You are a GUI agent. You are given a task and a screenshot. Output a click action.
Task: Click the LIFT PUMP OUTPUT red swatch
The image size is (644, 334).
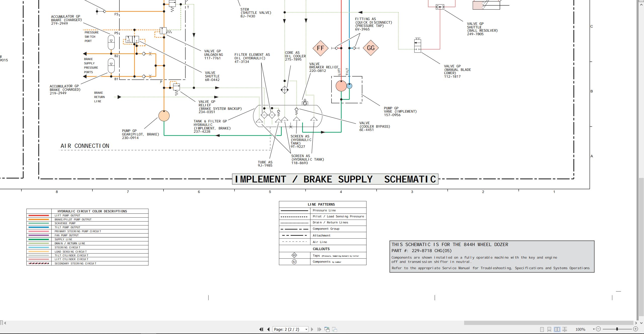[x=39, y=215]
